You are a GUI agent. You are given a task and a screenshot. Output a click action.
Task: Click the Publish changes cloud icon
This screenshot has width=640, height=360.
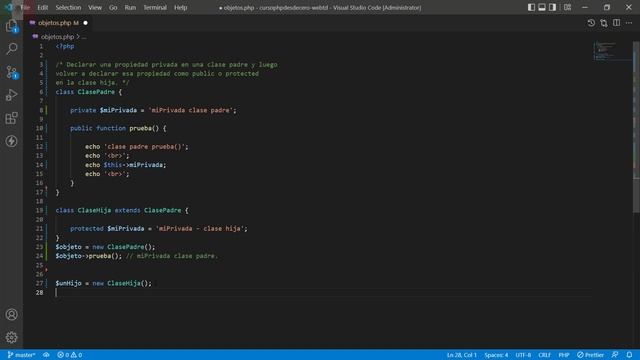tap(46, 355)
